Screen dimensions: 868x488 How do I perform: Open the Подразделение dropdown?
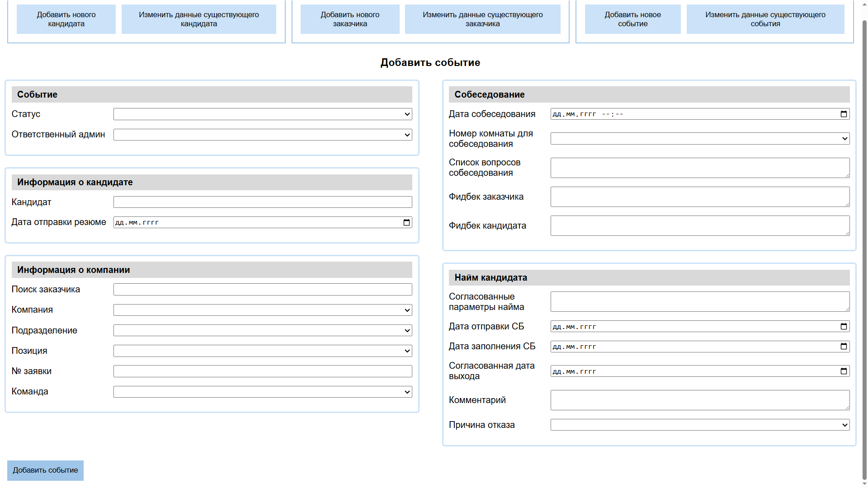262,330
